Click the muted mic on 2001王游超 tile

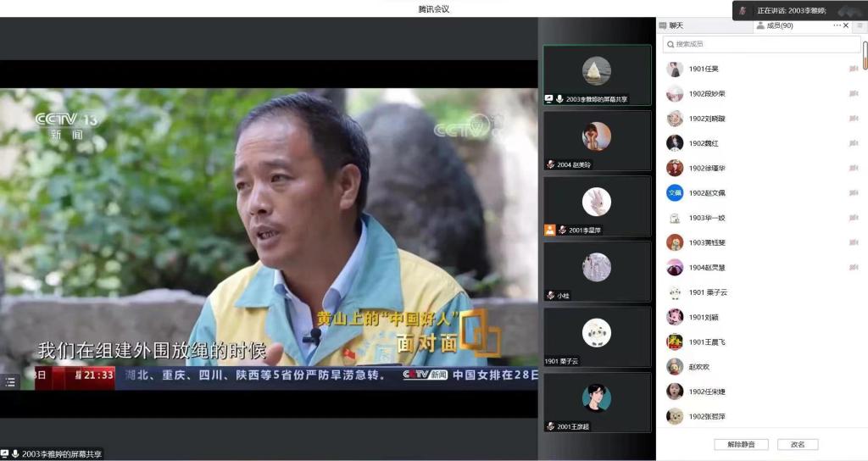[550, 426]
